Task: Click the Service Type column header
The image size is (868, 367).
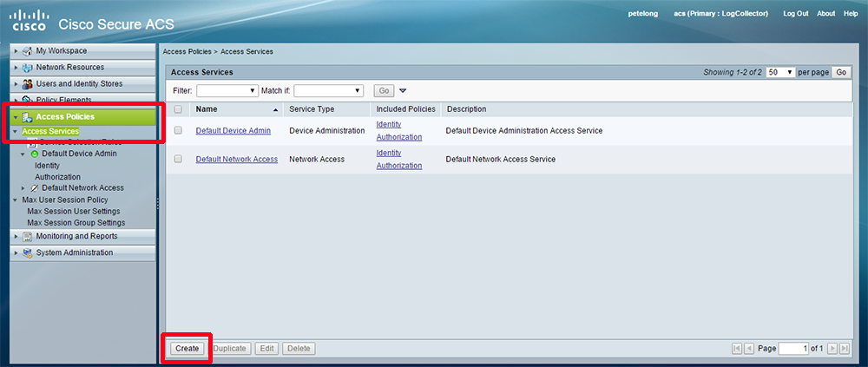Action: tap(327, 109)
